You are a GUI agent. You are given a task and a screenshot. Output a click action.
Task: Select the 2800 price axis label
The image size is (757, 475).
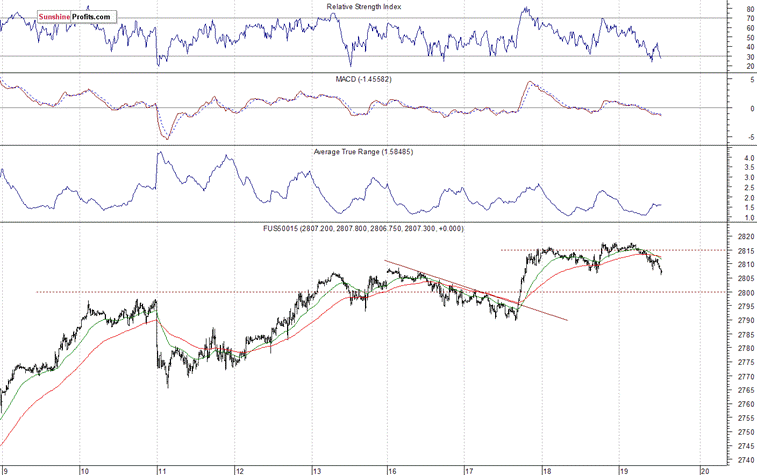(744, 293)
